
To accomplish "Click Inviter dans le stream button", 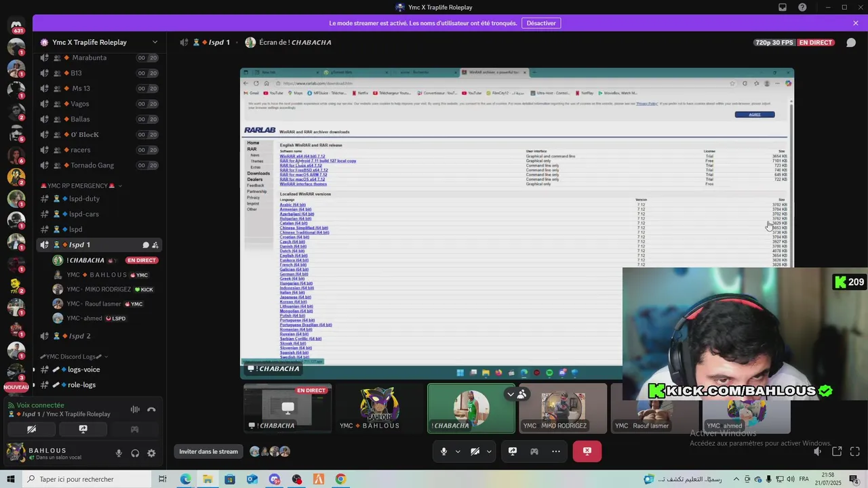I will 209,451.
